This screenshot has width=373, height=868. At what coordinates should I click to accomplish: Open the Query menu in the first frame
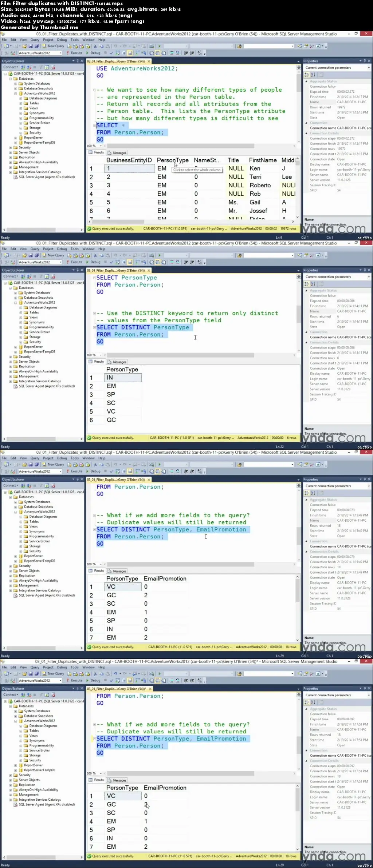(x=35, y=40)
